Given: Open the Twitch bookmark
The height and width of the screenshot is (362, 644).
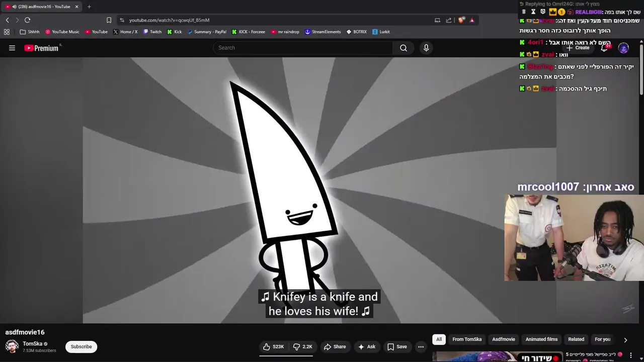Looking at the screenshot, I should click(x=152, y=32).
